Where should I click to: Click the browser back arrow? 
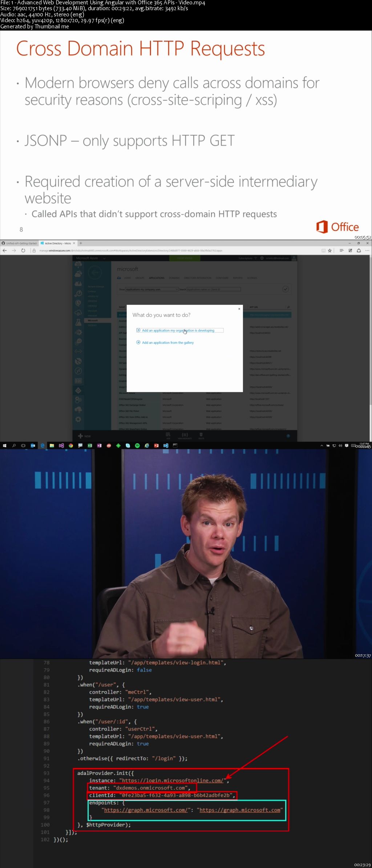[5, 251]
